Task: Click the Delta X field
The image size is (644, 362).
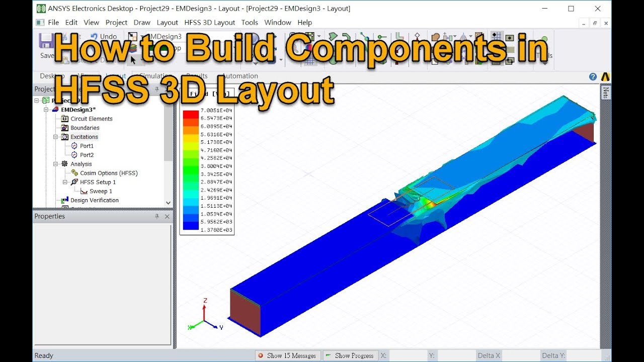Action: [521, 355]
